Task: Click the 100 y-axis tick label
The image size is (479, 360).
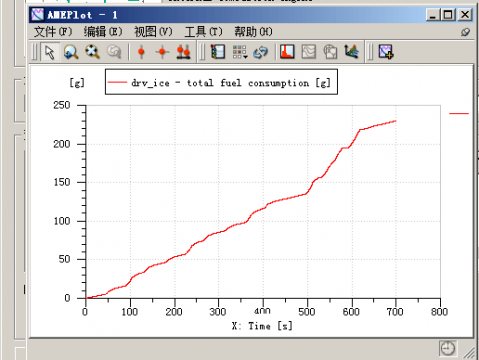Action: tap(62, 221)
